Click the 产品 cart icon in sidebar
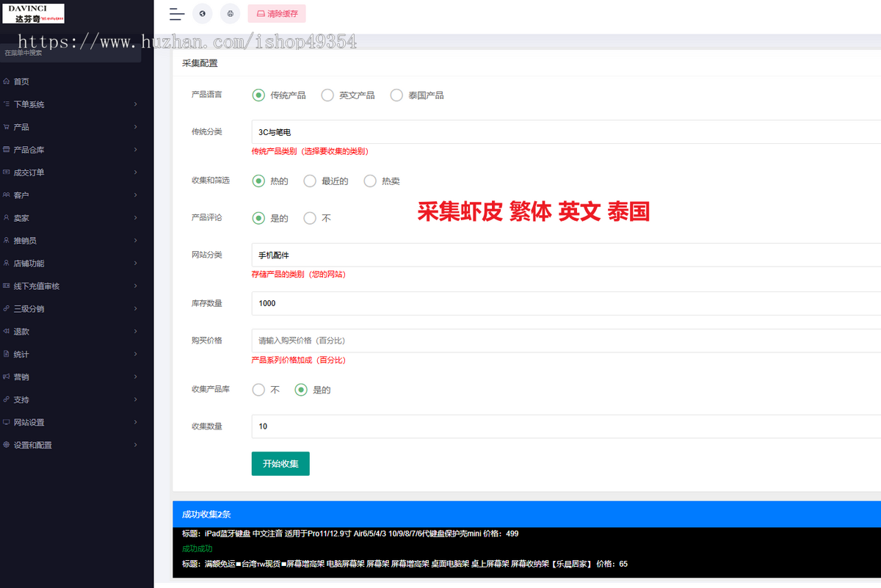881x588 pixels. tap(7, 127)
